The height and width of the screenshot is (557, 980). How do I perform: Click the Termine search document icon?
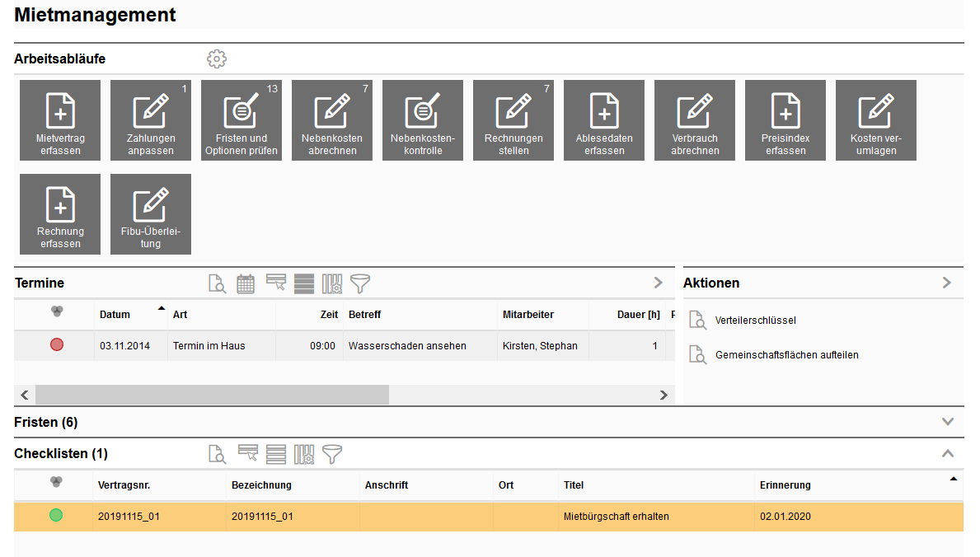(217, 283)
